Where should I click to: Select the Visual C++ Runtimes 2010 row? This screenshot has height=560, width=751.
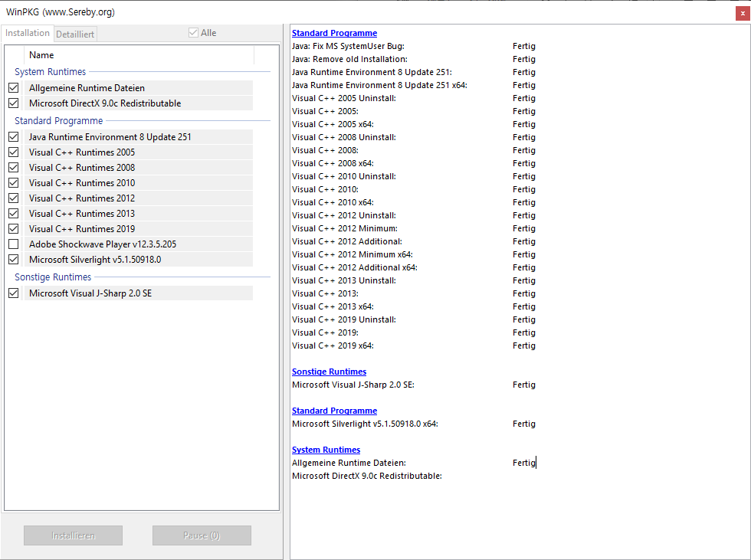pyautogui.click(x=139, y=183)
